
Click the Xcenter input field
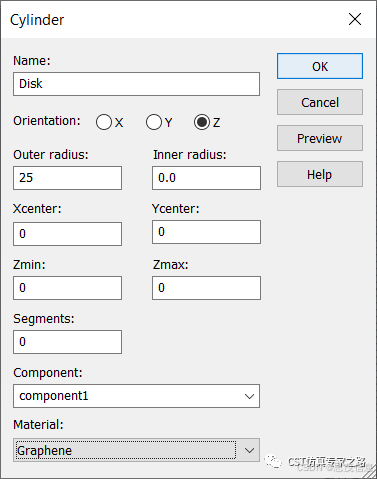point(67,234)
